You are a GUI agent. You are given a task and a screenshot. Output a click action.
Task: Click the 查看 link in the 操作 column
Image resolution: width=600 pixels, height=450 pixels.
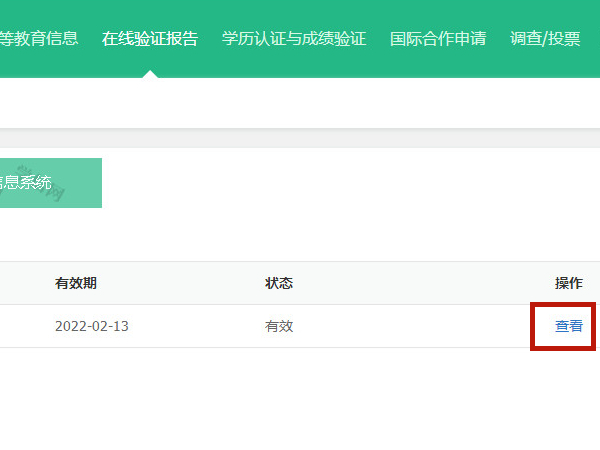coord(569,326)
